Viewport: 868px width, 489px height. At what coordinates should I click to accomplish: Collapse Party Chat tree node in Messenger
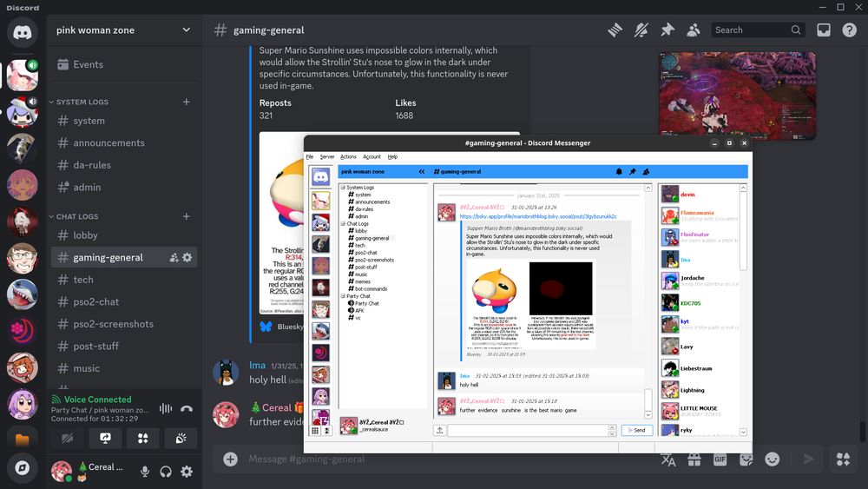343,296
